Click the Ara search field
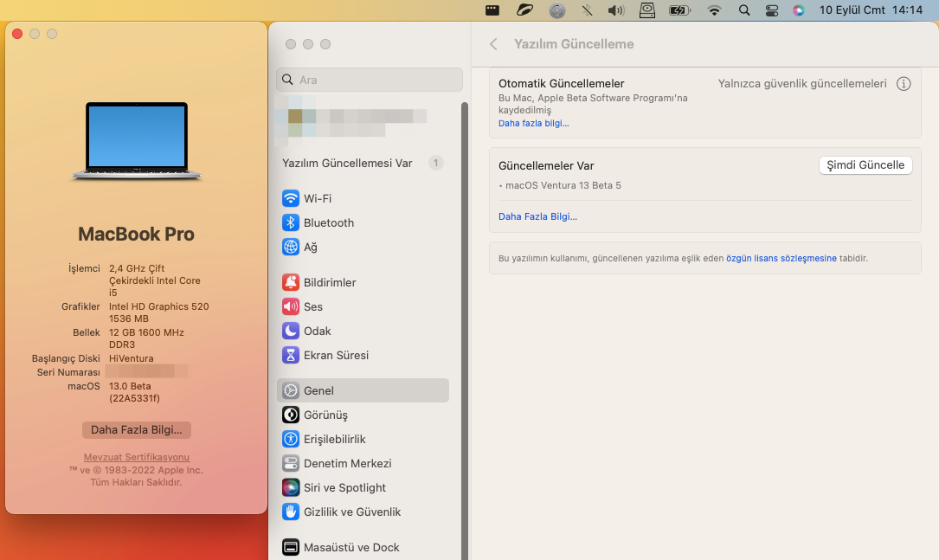939x560 pixels. [370, 80]
